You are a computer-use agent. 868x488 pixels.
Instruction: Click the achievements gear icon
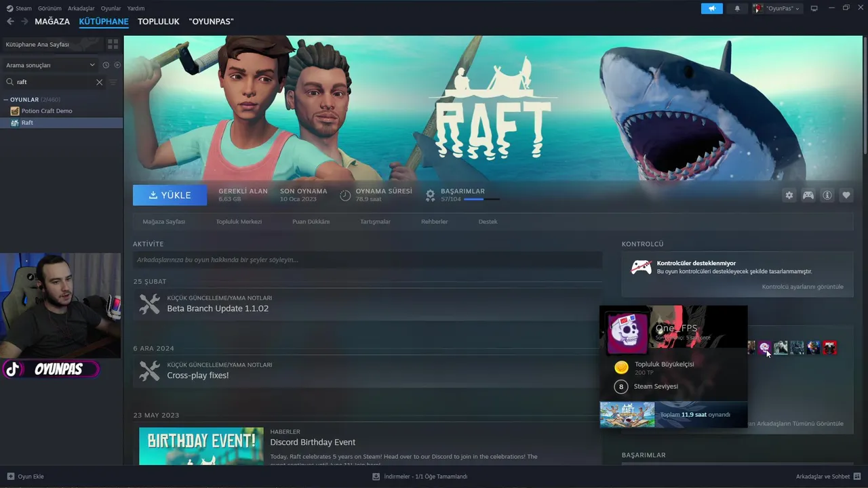(430, 195)
